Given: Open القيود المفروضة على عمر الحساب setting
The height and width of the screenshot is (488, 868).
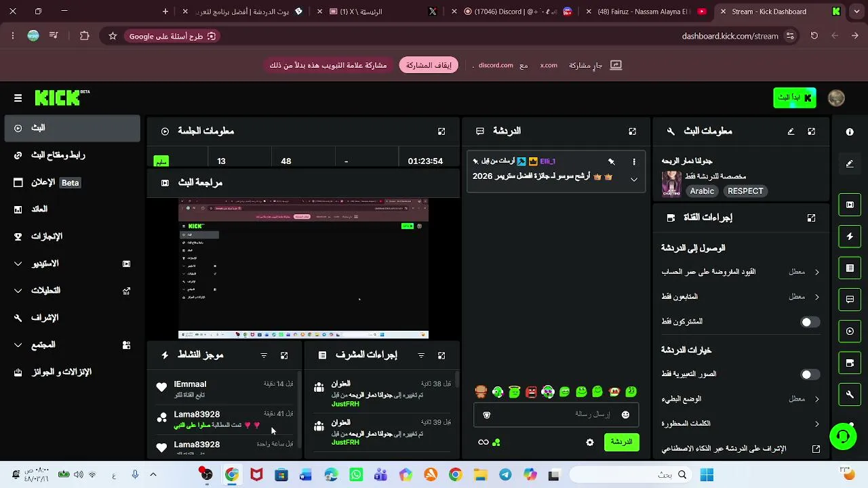Looking at the screenshot, I should click(x=741, y=272).
